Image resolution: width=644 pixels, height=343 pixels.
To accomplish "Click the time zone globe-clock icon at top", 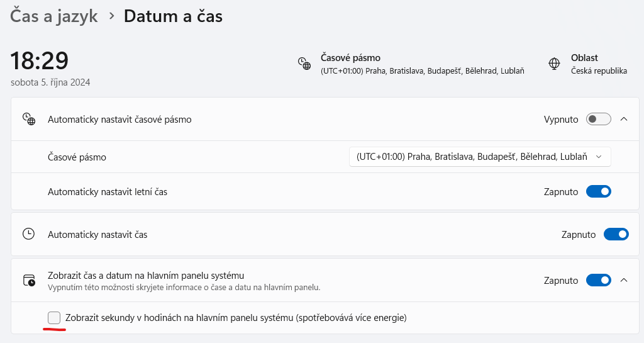I will pos(304,64).
